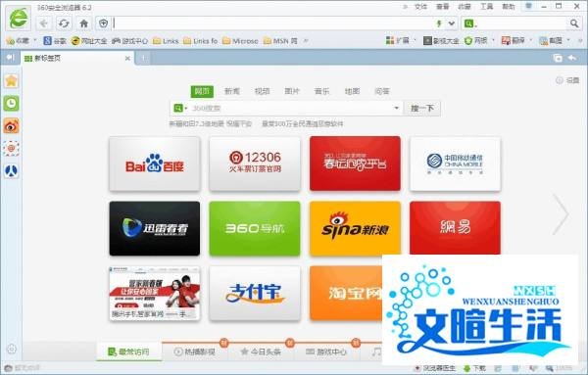The width and height of the screenshot is (588, 375).
Task: Open the sina 新浪 tile
Action: [355, 228]
